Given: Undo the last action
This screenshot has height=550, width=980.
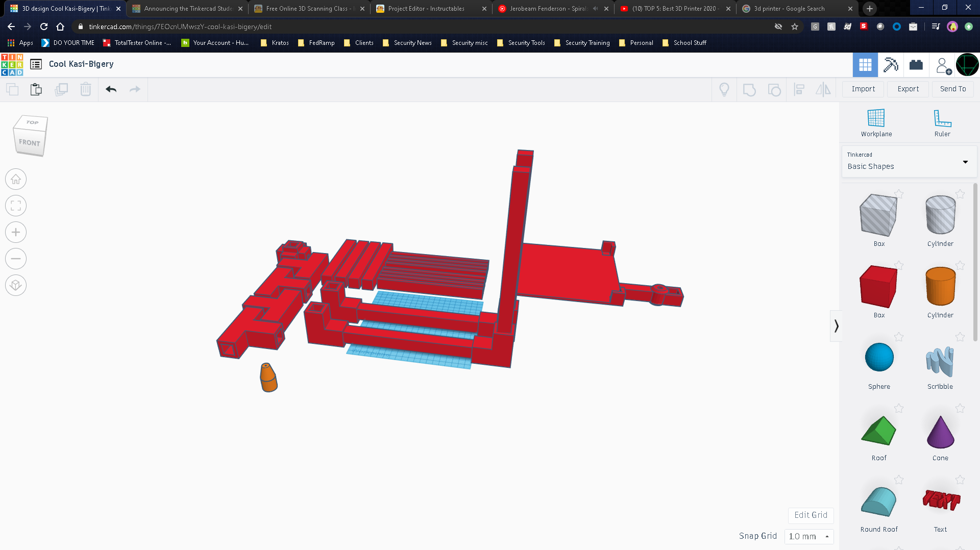Looking at the screenshot, I should [111, 89].
